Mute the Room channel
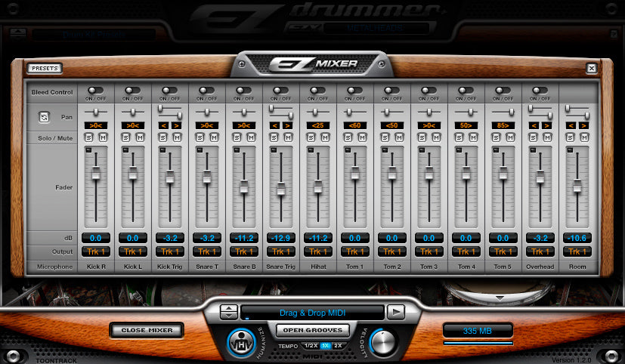The width and height of the screenshot is (625, 364). (x=583, y=137)
